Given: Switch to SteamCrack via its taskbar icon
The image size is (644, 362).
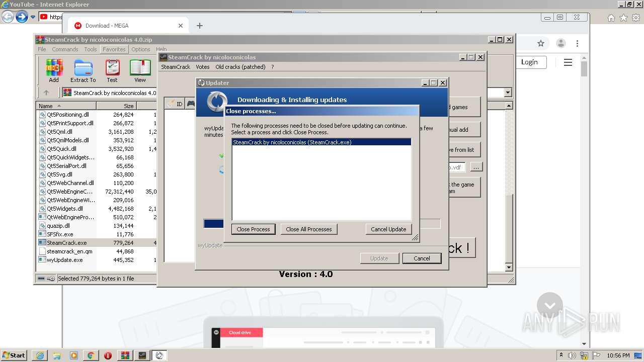Looking at the screenshot, I should coord(142,355).
